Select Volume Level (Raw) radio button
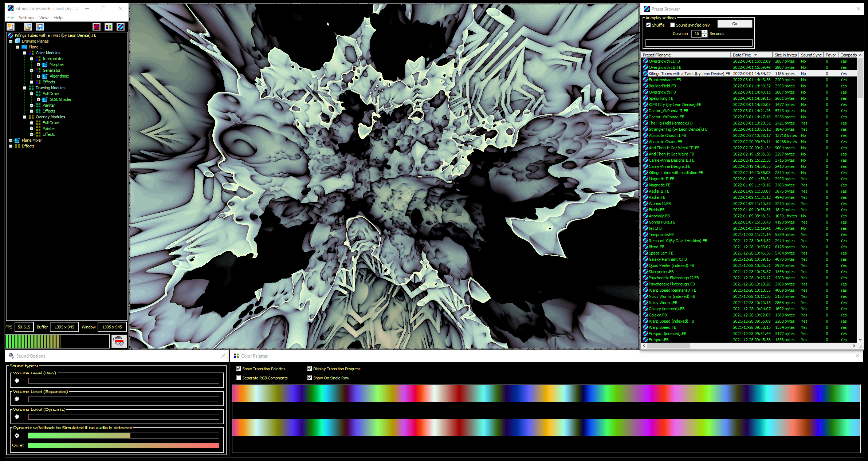Image resolution: width=868 pixels, height=461 pixels. click(17, 381)
